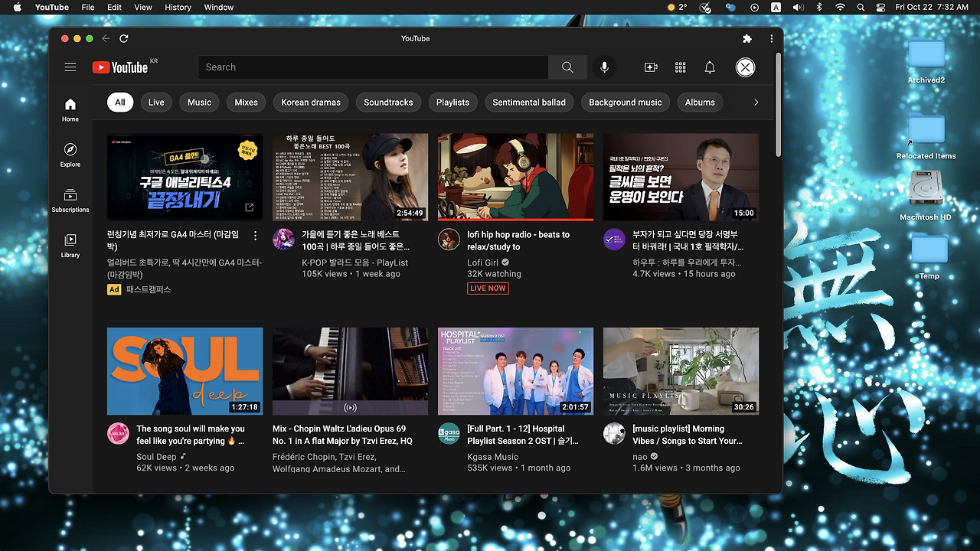Open the '[music playlist] Morning Vibes' title
980x551 pixels.
pos(688,435)
